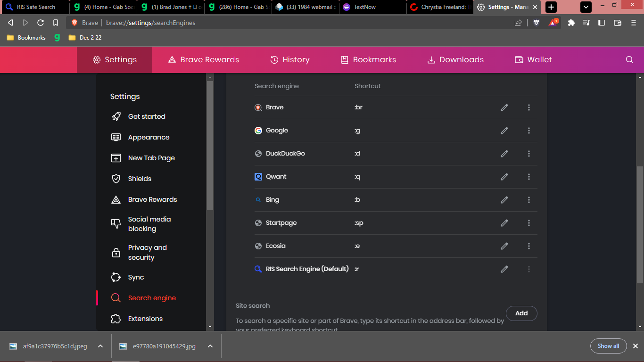Click the Add button for Site search
Screen dimensions: 644x362
click(521, 313)
